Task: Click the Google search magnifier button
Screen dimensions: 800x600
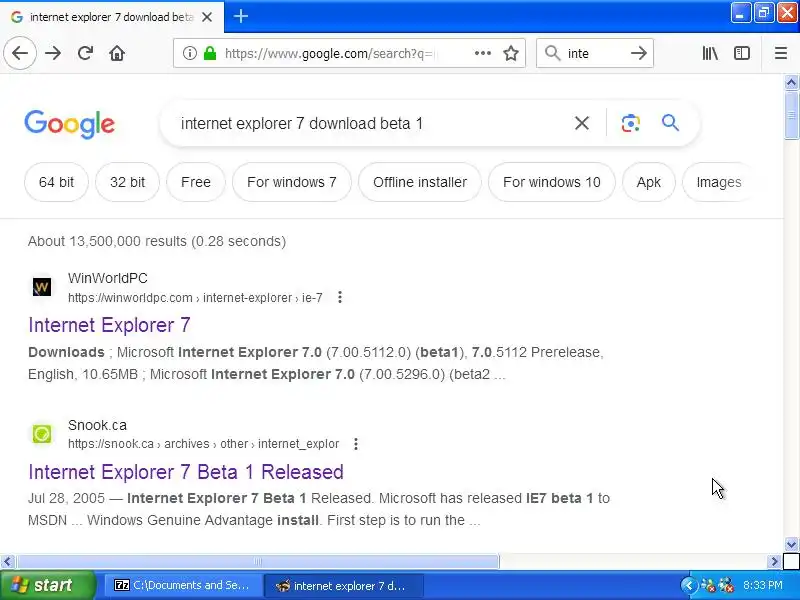Action: [670, 123]
